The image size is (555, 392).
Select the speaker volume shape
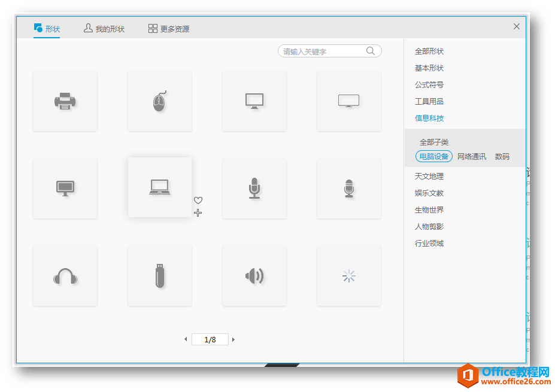254,275
